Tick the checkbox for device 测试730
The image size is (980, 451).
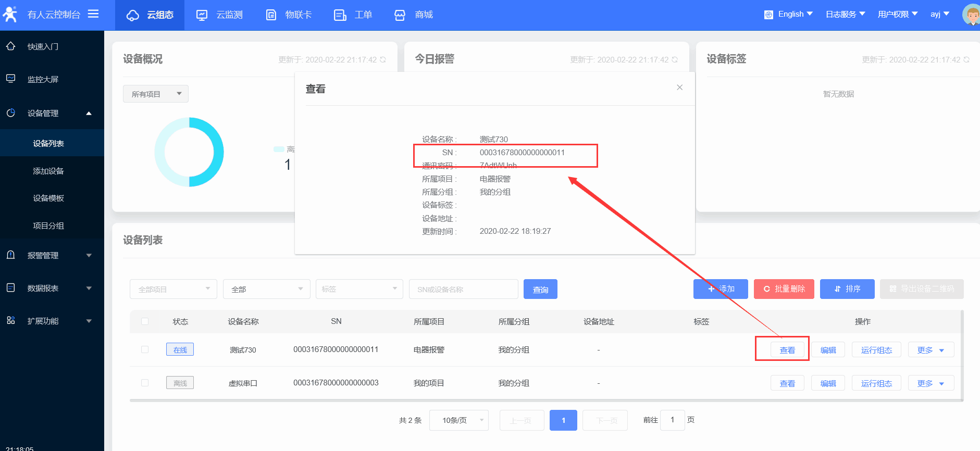[x=145, y=349]
